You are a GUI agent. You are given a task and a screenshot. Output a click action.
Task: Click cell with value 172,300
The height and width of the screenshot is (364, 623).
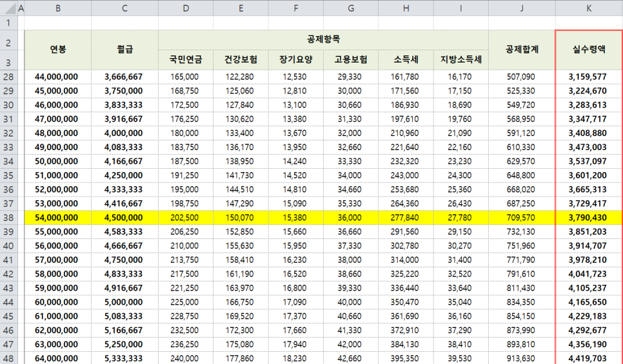241,330
